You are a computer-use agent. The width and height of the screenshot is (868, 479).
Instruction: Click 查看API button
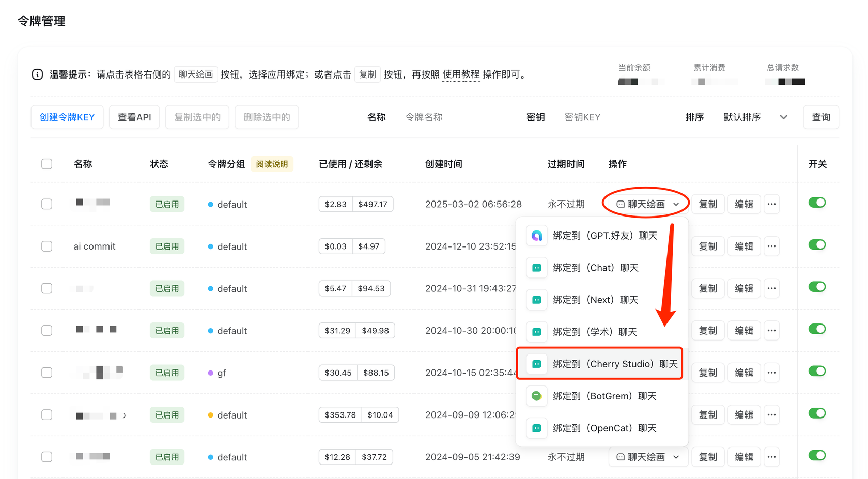(134, 117)
